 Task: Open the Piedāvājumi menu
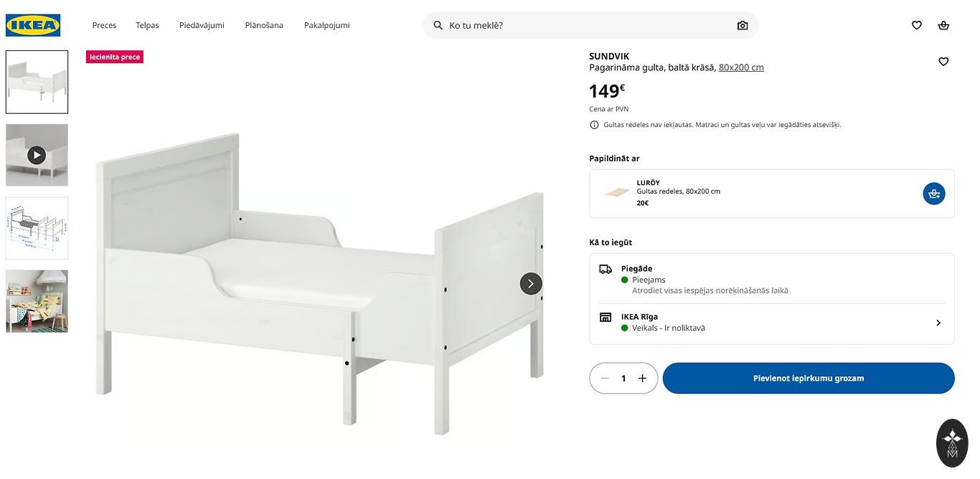pyautogui.click(x=202, y=25)
